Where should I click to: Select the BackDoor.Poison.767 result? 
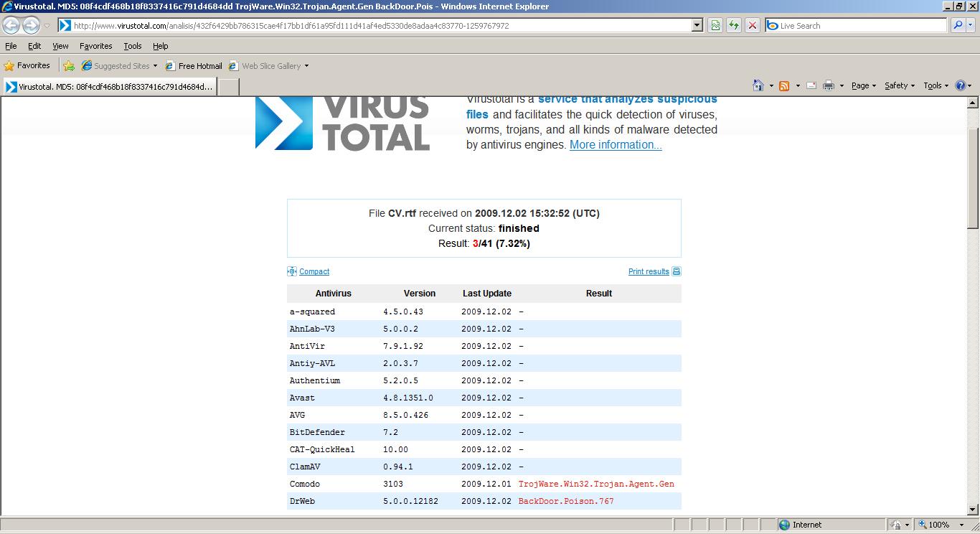pyautogui.click(x=566, y=501)
